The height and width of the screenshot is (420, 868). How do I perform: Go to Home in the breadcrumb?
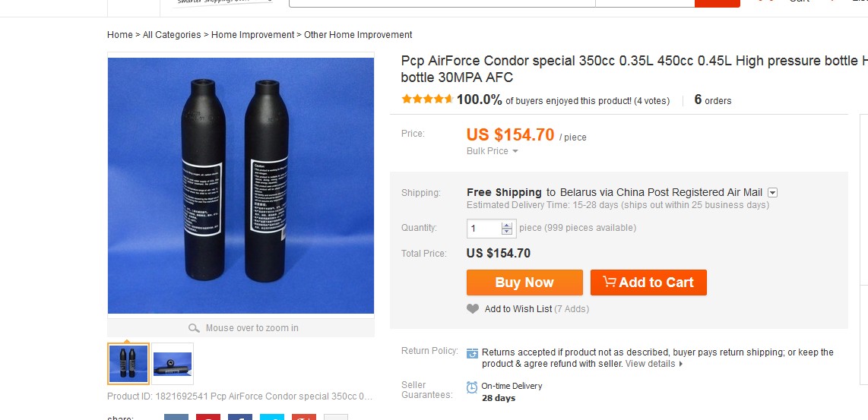[120, 35]
